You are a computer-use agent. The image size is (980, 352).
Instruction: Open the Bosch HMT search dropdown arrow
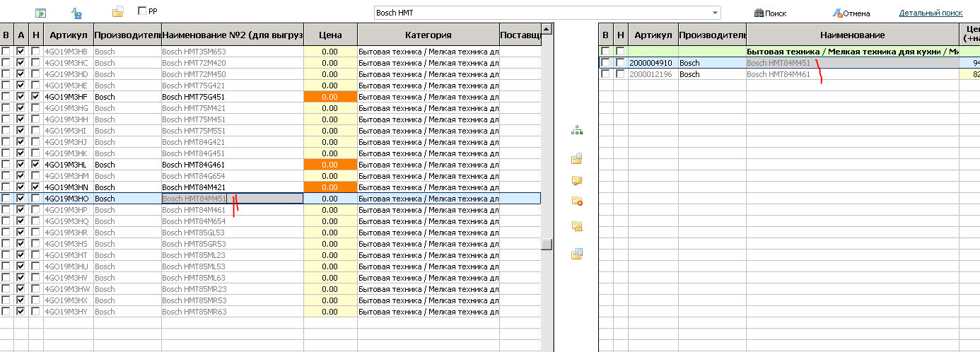coord(716,13)
